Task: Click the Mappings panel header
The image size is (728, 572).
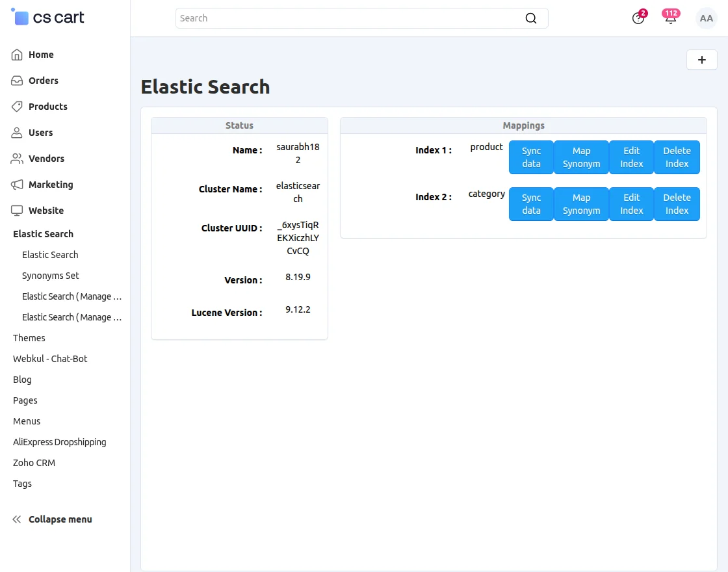Action: point(523,126)
